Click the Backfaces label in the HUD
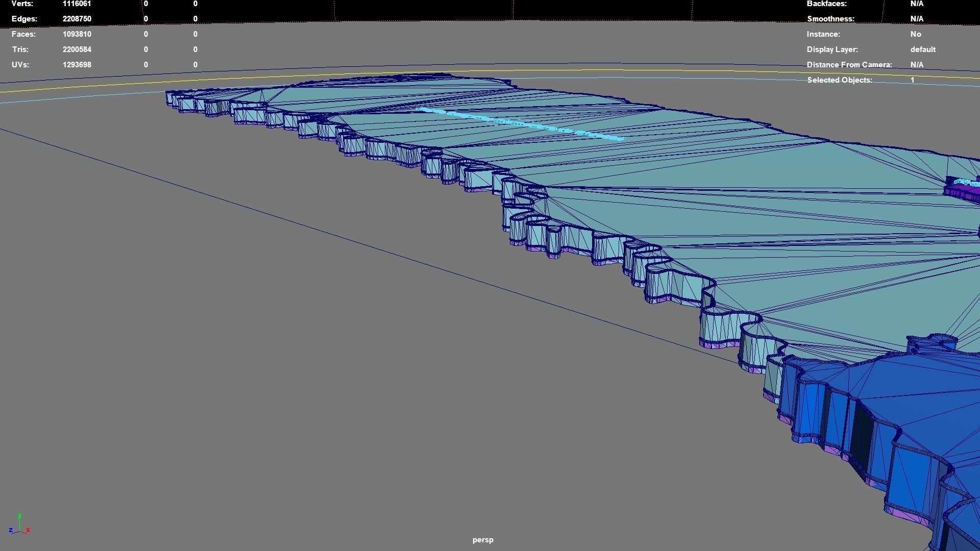Image resolution: width=980 pixels, height=551 pixels. coord(826,4)
